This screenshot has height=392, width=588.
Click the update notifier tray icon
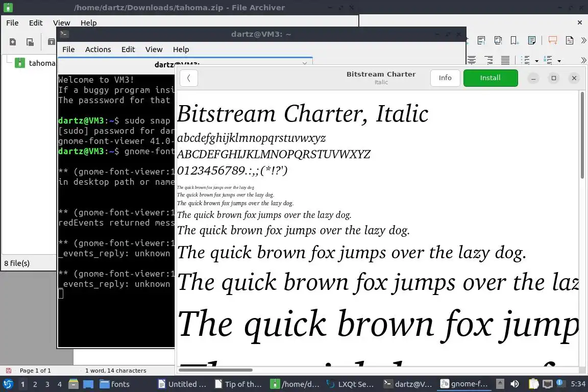click(560, 383)
